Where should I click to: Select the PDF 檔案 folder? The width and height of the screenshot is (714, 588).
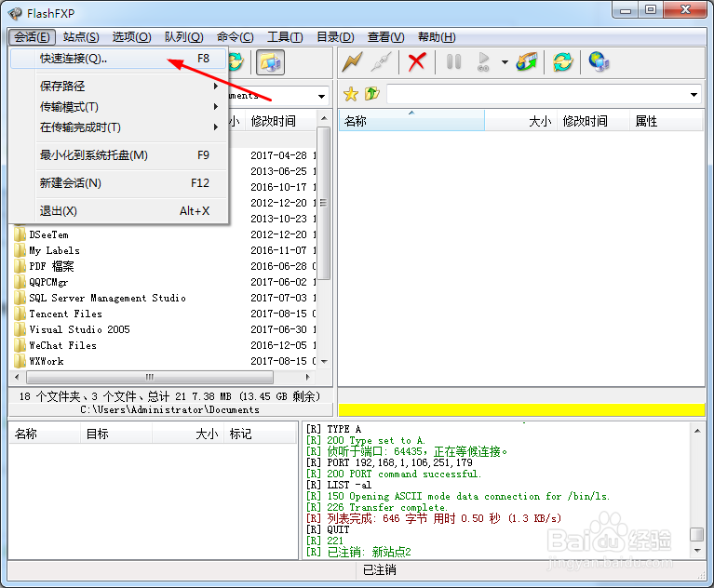[51, 266]
